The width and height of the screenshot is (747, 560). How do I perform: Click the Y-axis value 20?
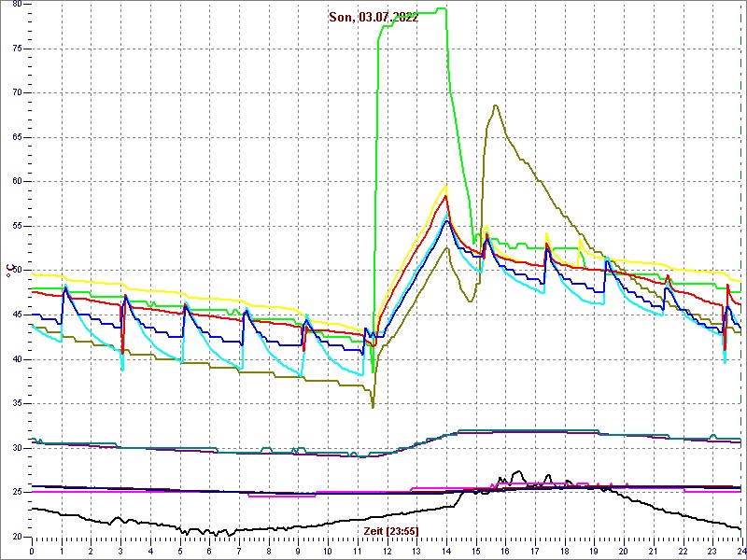click(18, 537)
